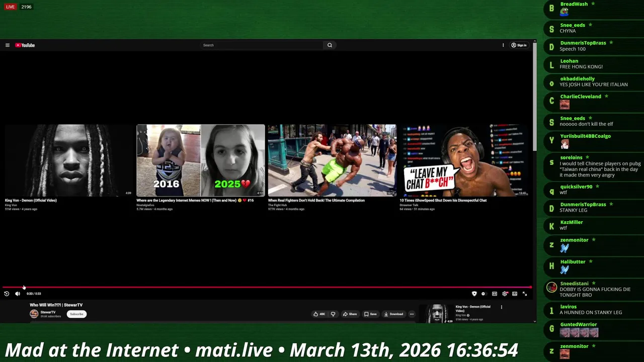Click the magnifier search button
The width and height of the screenshot is (644, 362).
pyautogui.click(x=330, y=45)
